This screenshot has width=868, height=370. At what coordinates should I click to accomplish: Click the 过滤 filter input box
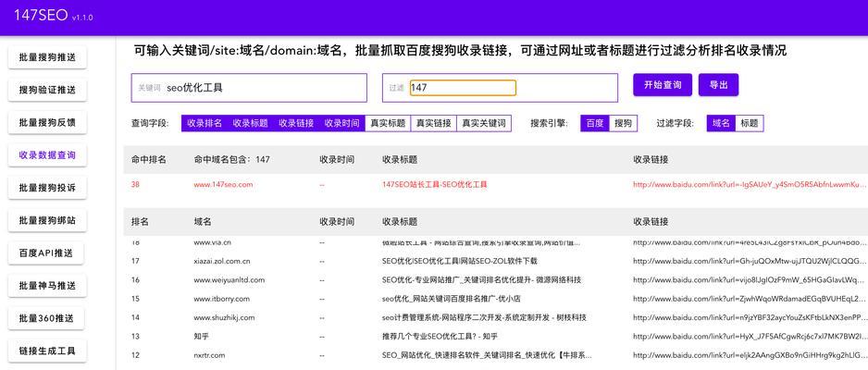tap(463, 88)
